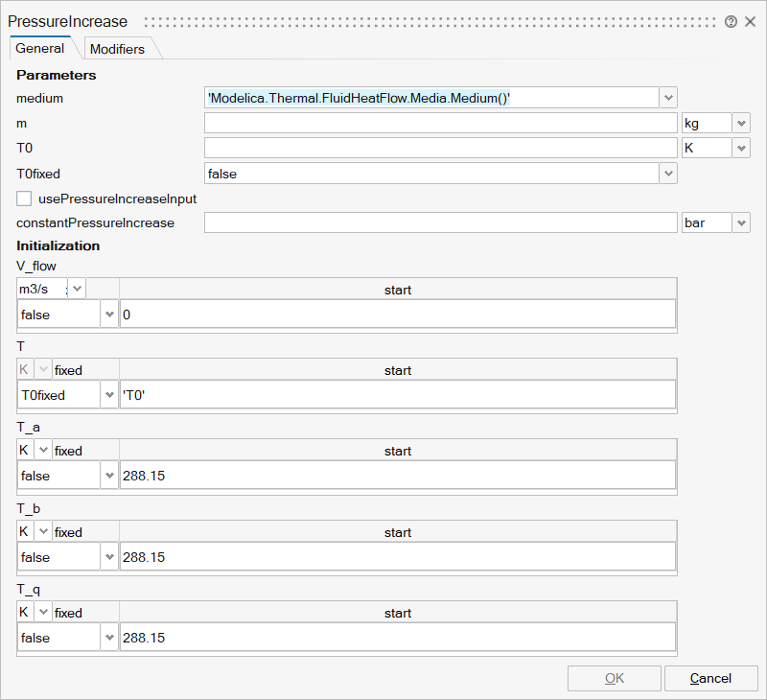Expand the kg unit dropdown for m

pos(741,123)
